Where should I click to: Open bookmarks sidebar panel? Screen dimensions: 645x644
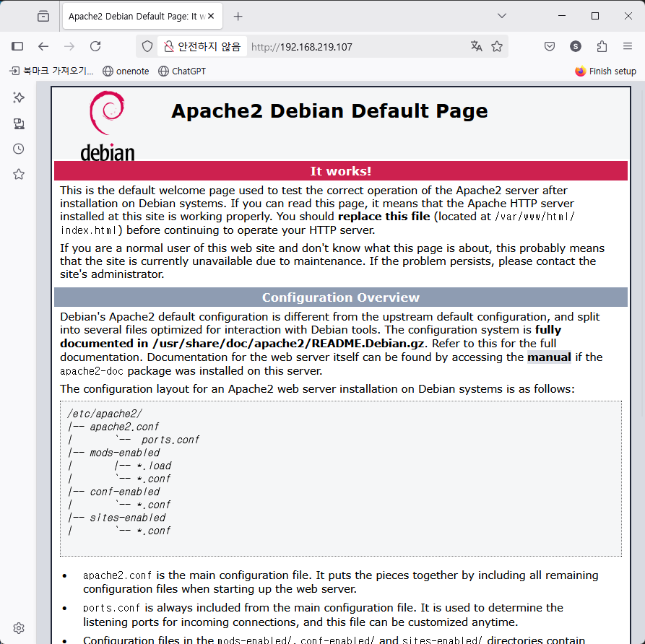tap(19, 175)
